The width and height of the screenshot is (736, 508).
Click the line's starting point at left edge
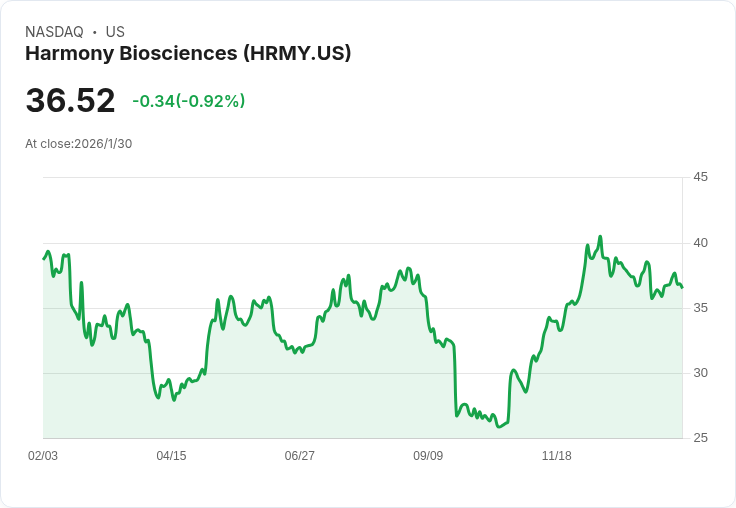(x=44, y=259)
